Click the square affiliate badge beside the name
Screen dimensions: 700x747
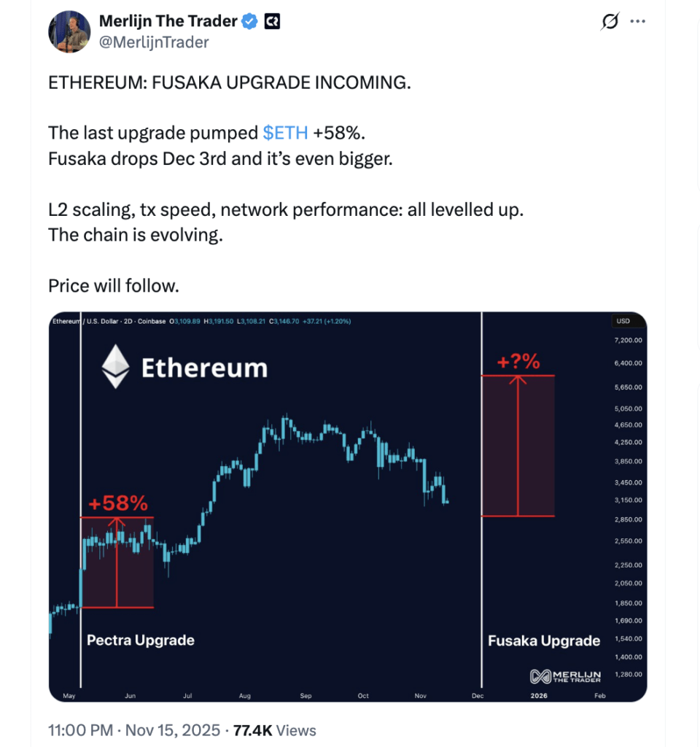pyautogui.click(x=272, y=22)
